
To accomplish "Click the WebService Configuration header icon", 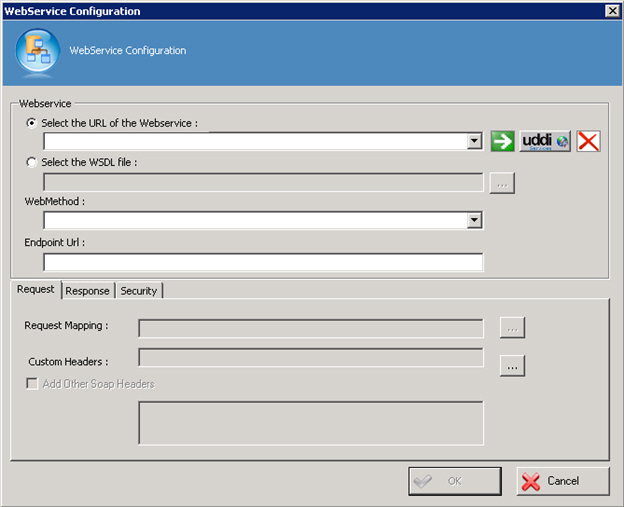I will (38, 51).
